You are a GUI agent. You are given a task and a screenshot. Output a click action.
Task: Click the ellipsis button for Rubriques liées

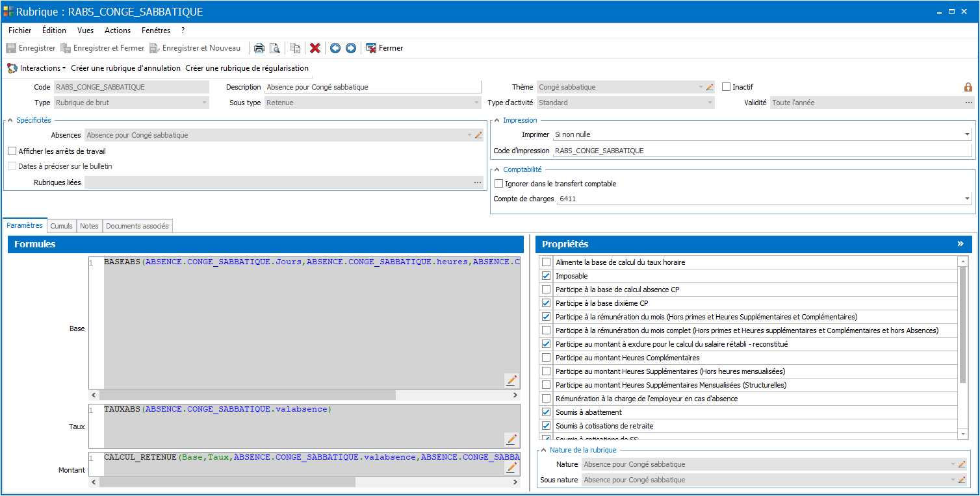click(478, 183)
